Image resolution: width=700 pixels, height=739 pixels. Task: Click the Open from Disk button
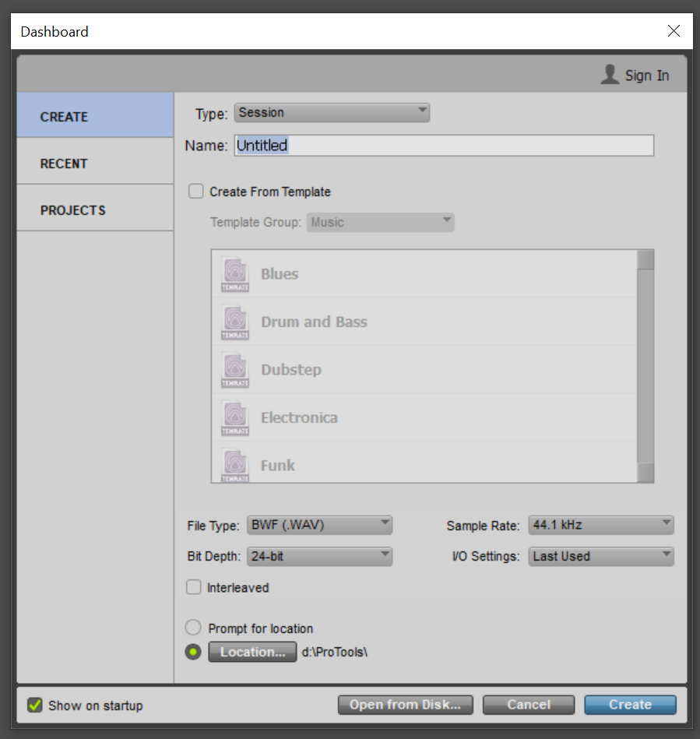pyautogui.click(x=406, y=705)
